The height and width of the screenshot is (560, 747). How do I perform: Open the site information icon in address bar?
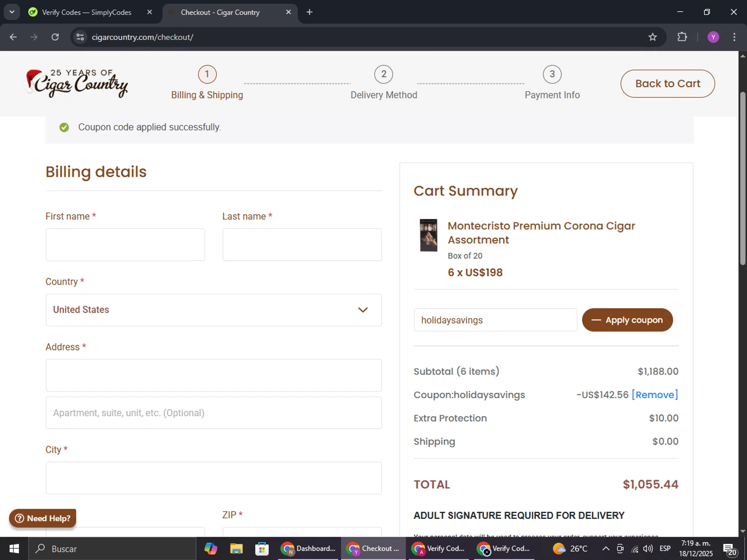coord(80,37)
